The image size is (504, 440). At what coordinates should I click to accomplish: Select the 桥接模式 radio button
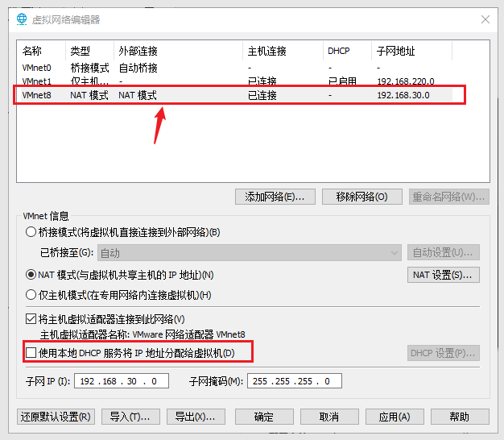(x=31, y=232)
